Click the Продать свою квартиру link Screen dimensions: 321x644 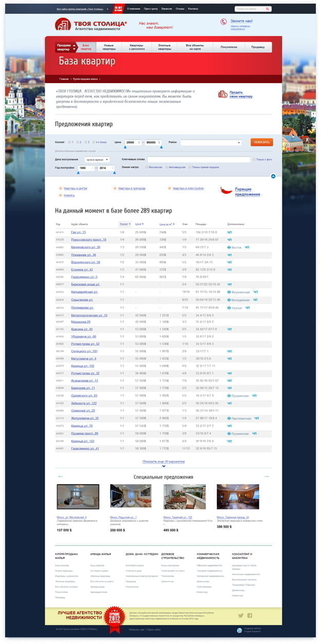241,94
